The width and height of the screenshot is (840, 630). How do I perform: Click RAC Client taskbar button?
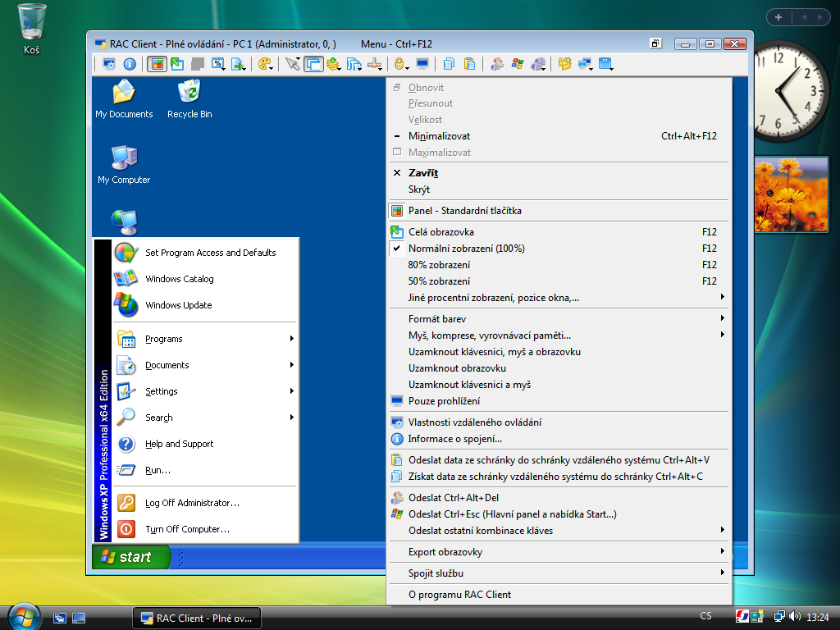point(197,619)
